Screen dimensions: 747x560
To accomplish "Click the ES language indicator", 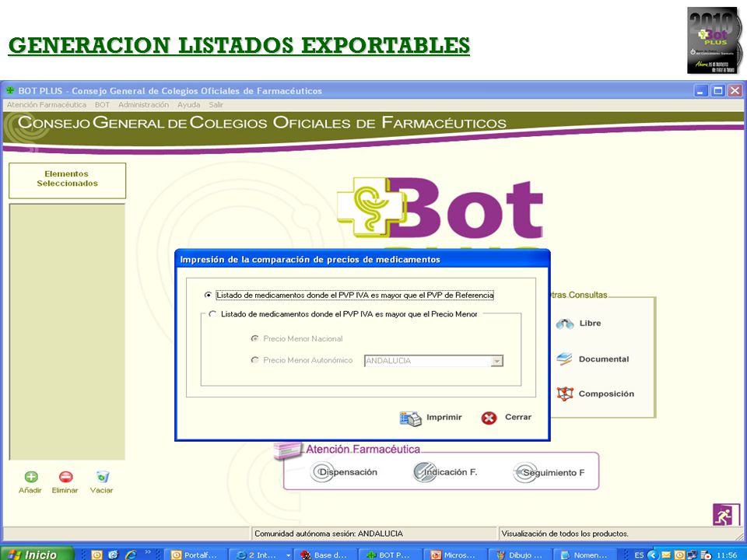I will coord(639,555).
